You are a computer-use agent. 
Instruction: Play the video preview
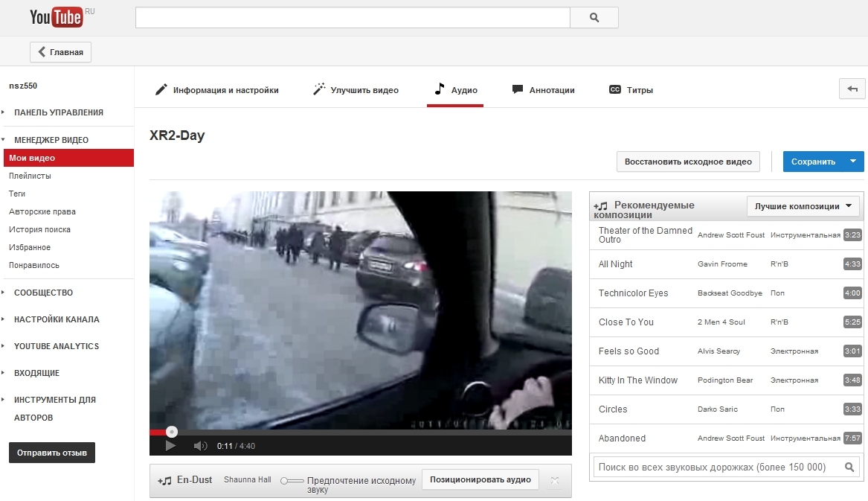[170, 446]
